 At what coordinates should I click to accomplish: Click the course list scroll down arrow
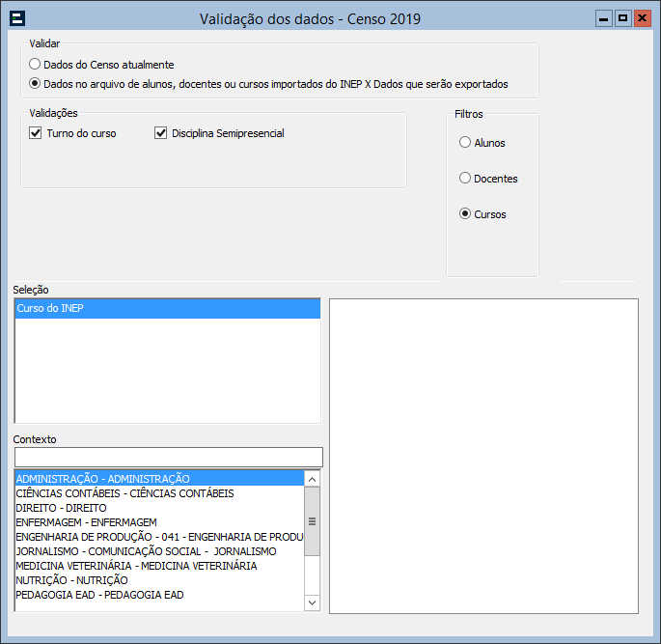click(x=312, y=602)
